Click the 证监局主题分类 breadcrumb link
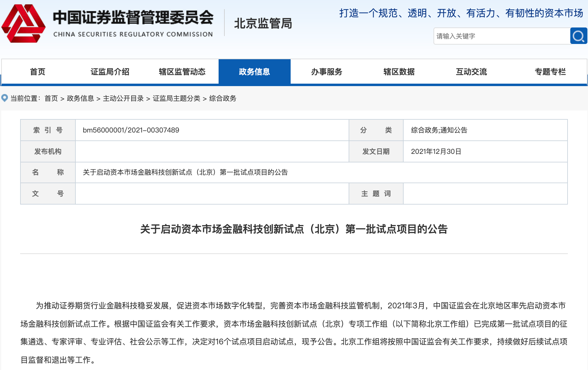 click(x=176, y=98)
